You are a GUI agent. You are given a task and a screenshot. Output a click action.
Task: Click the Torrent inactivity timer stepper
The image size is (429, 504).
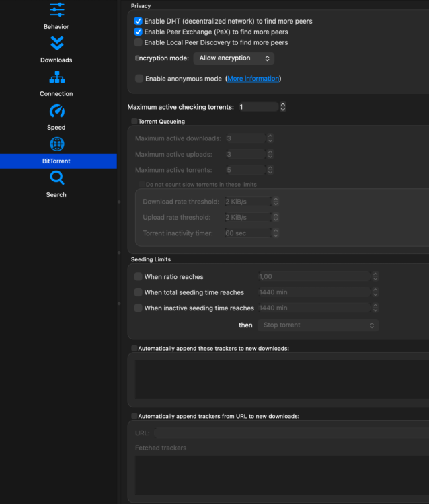[276, 233]
